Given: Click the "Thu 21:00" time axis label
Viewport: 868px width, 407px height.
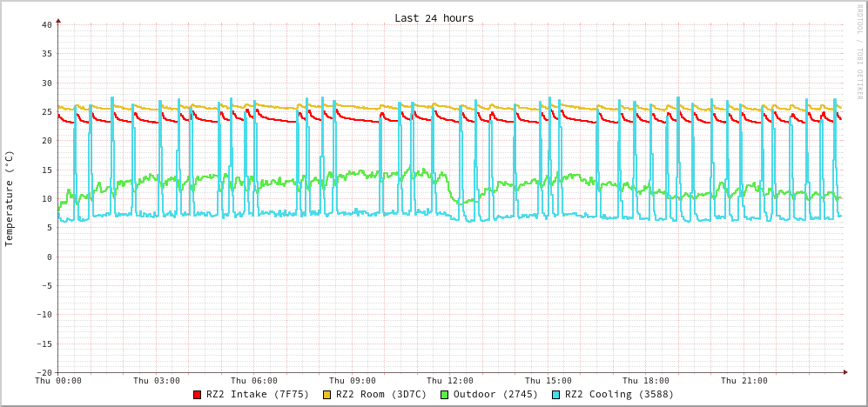Looking at the screenshot, I should (744, 380).
